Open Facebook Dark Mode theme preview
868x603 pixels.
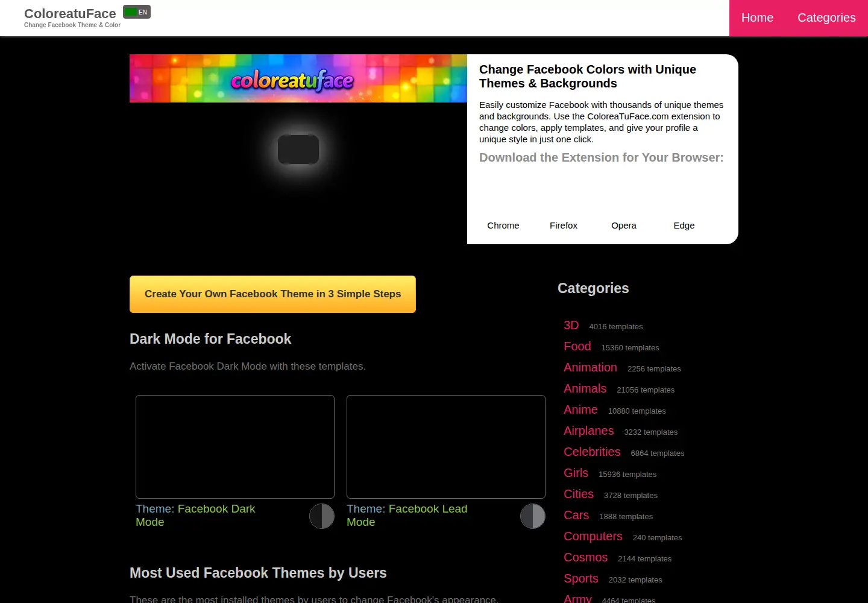point(235,447)
